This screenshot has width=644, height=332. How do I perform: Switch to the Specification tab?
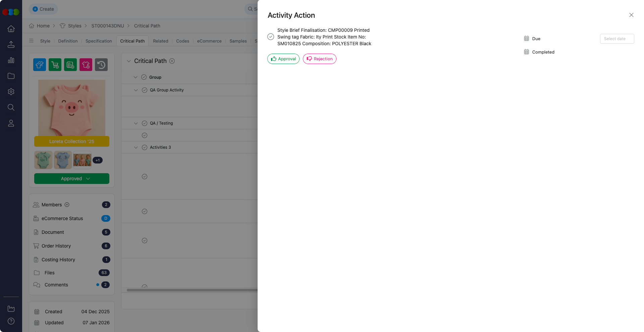99,41
